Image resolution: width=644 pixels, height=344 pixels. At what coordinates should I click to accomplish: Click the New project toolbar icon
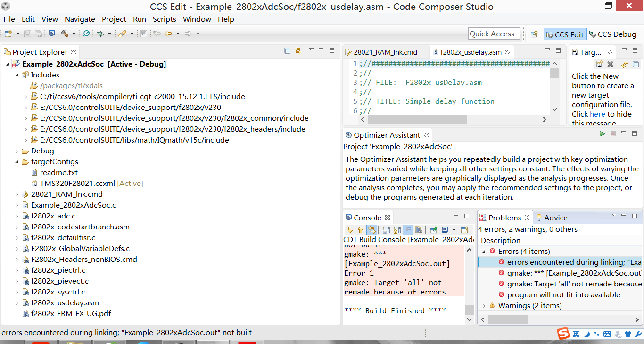point(8,34)
